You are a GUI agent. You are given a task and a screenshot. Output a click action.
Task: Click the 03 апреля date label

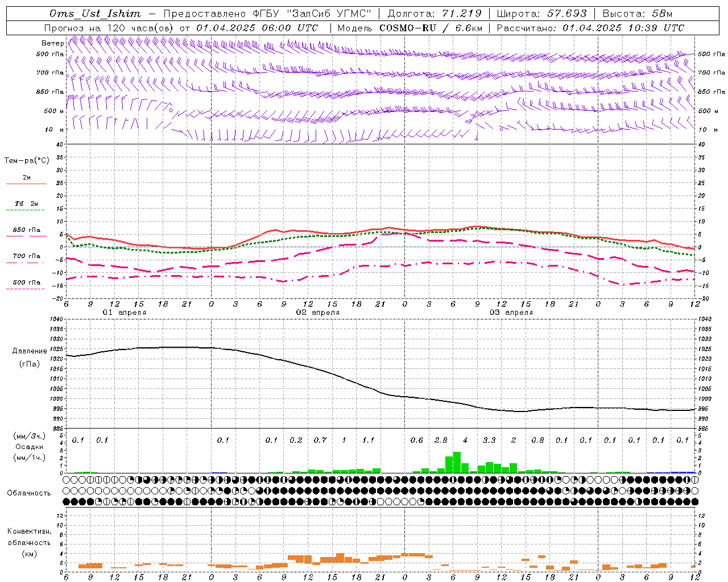tap(511, 313)
